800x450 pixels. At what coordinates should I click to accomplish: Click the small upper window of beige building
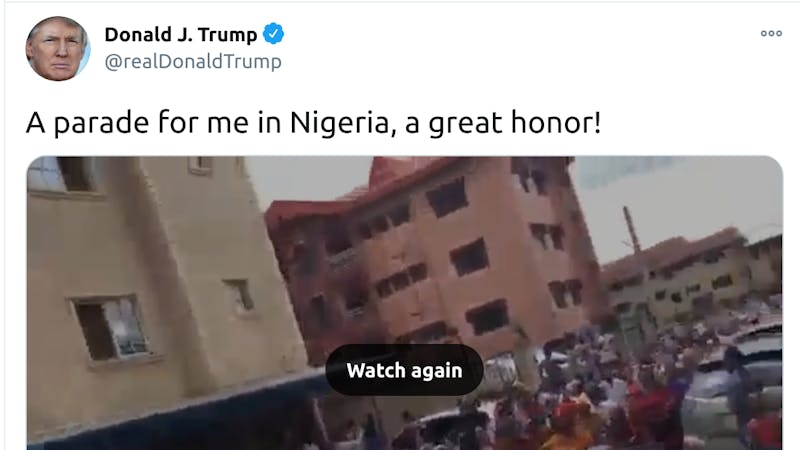point(201,165)
